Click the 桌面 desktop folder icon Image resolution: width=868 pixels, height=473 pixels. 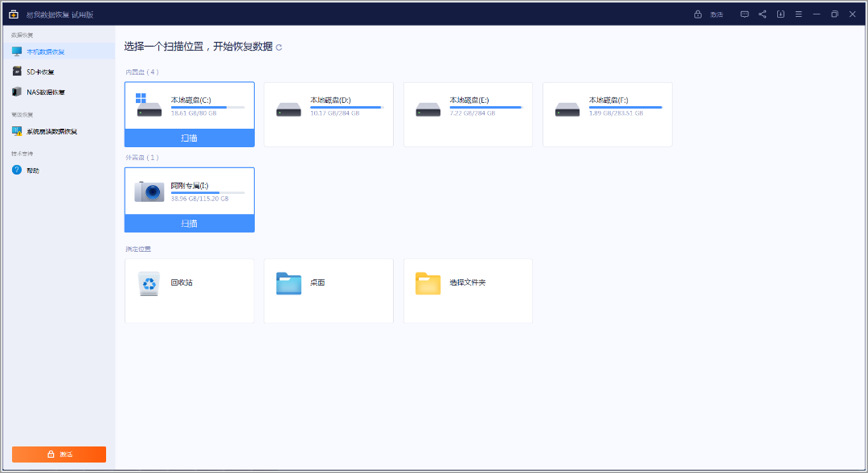[x=289, y=283]
